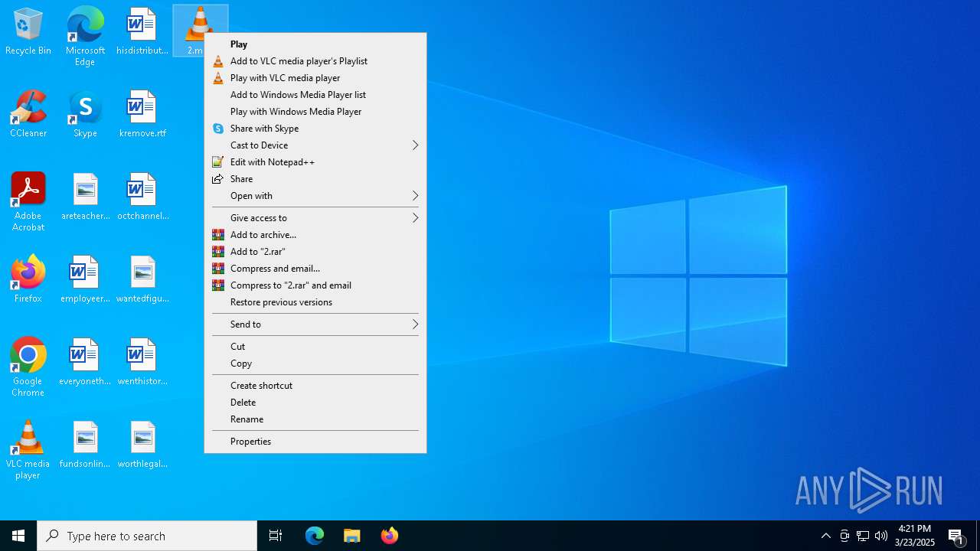Open the volume control in system tray

[x=881, y=536]
